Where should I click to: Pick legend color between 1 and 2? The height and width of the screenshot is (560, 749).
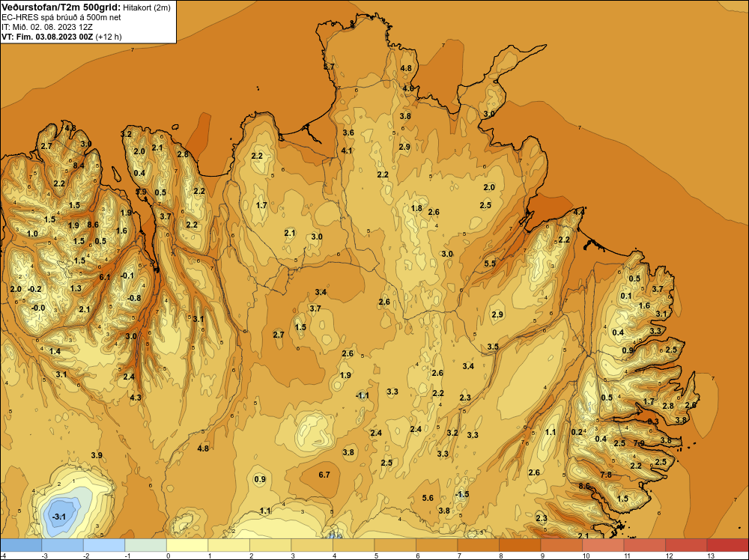point(228,545)
